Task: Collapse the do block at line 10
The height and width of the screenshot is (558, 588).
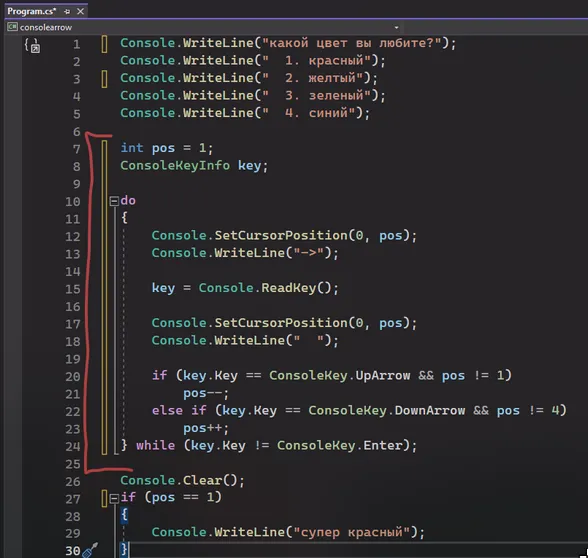Action: (x=114, y=201)
